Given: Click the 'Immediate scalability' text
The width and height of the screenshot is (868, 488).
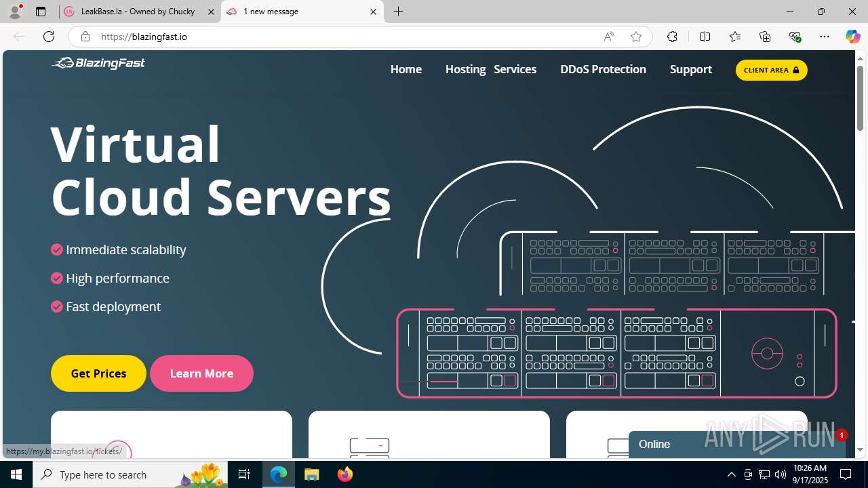Looking at the screenshot, I should point(126,249).
